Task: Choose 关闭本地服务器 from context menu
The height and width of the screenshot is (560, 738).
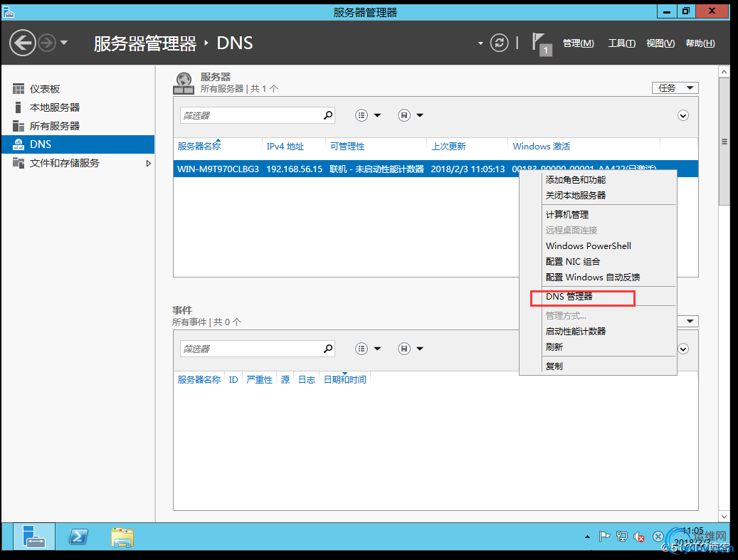Action: [598, 195]
